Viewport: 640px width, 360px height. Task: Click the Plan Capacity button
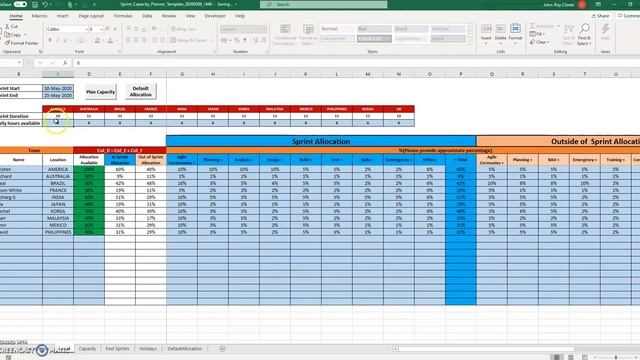point(100,92)
